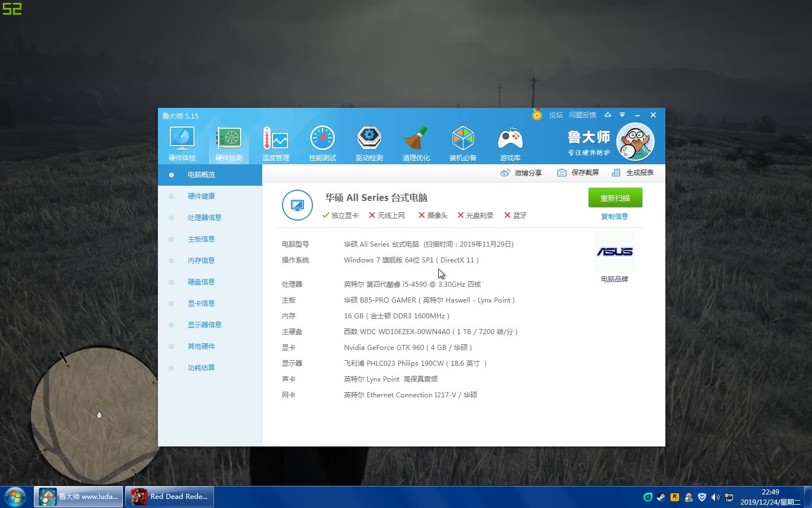The image size is (812, 508).
Task: Click the Show Desktop strip
Action: 808,497
